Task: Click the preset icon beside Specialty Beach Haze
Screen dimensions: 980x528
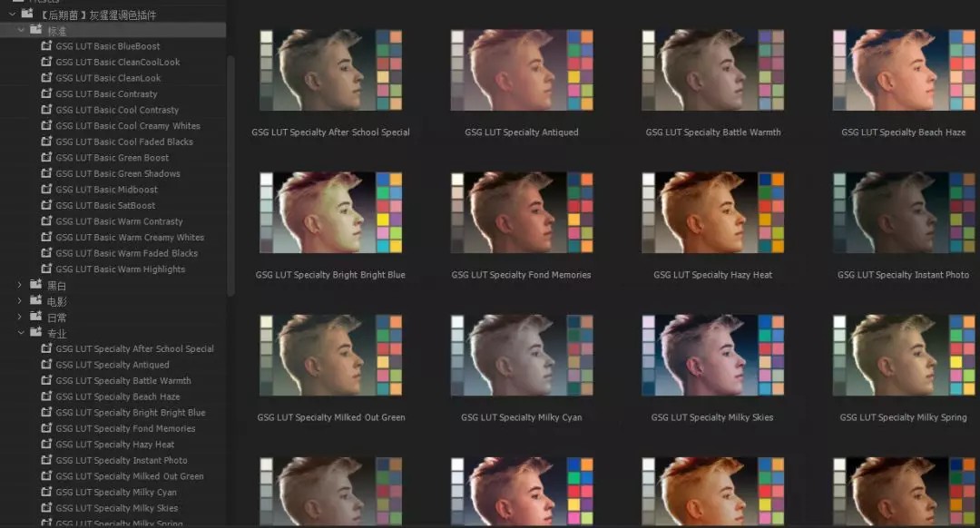Action: [x=46, y=396]
